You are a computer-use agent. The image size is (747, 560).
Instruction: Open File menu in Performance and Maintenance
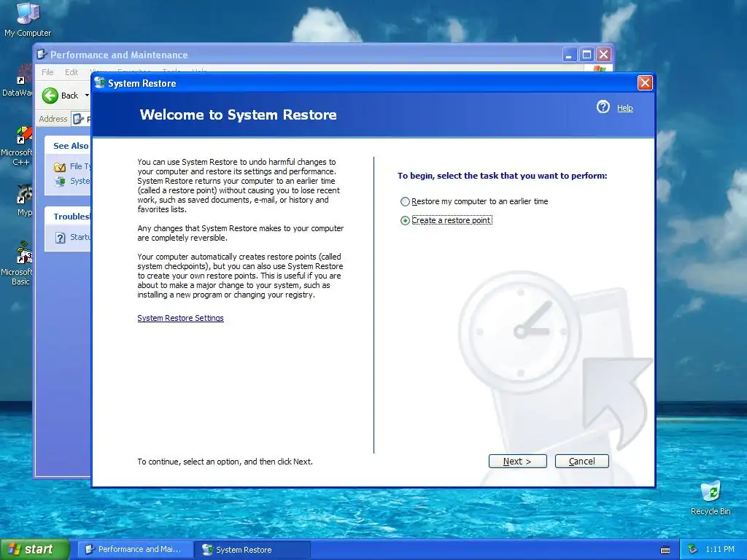coord(47,72)
